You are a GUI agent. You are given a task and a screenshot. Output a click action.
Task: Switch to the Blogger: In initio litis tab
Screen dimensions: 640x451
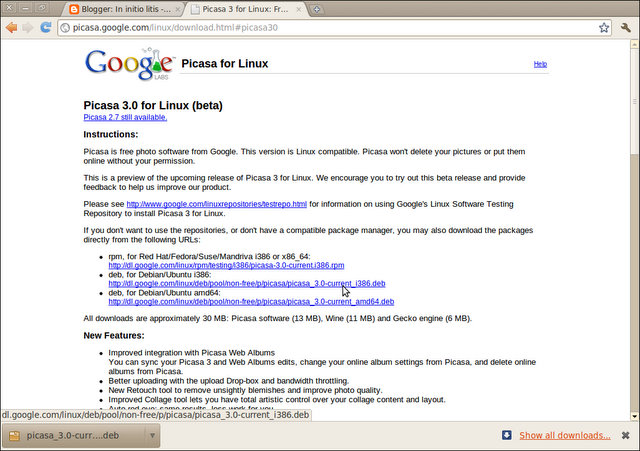(x=125, y=9)
